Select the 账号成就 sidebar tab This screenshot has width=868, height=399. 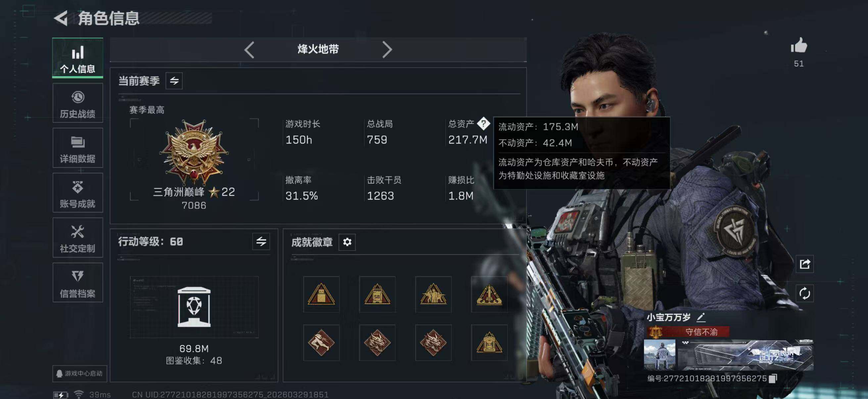(x=77, y=193)
